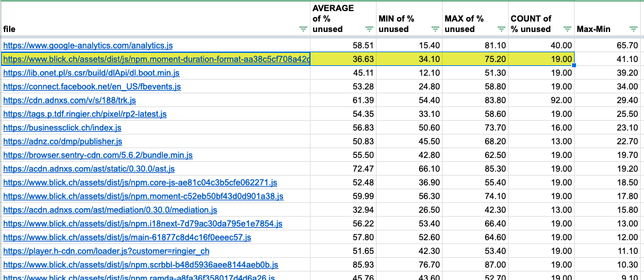The height and width of the screenshot is (280, 644).
Task: Open filter for Max-Min column
Action: point(634,29)
